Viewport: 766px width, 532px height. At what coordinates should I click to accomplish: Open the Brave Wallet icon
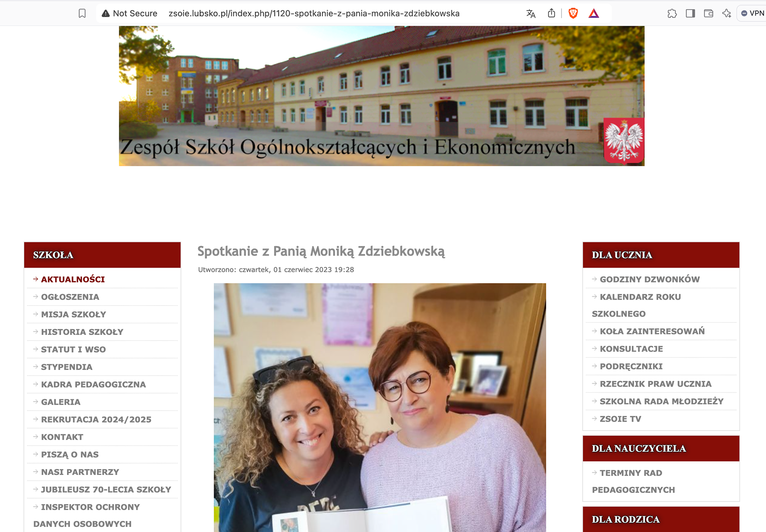click(x=709, y=14)
